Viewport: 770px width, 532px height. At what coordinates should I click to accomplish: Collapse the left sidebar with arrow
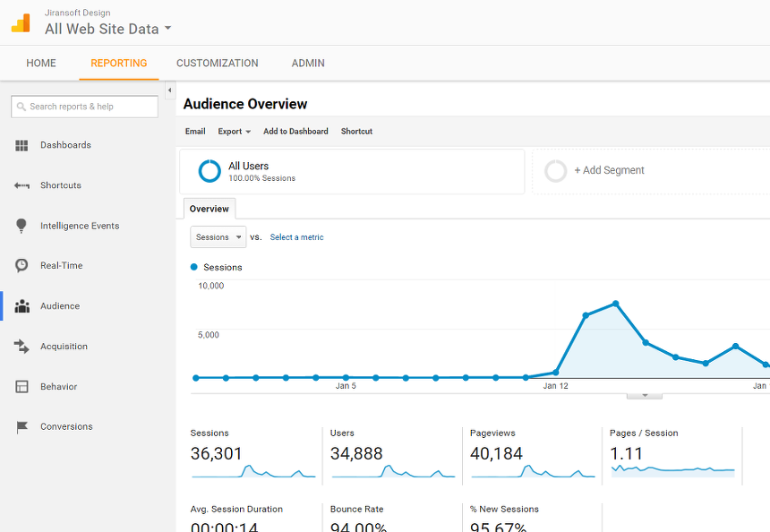169,90
